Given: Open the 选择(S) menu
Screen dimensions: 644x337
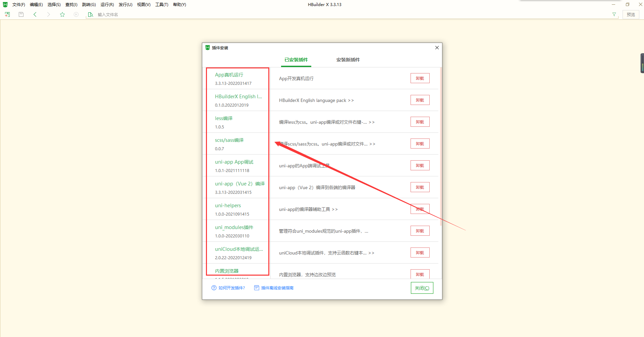Looking at the screenshot, I should pos(54,5).
